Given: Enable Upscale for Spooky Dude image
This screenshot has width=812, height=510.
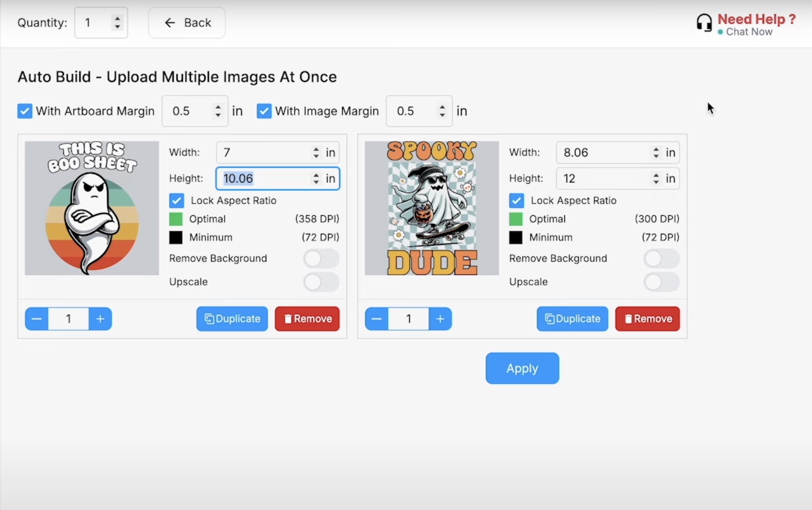Looking at the screenshot, I should click(x=661, y=282).
